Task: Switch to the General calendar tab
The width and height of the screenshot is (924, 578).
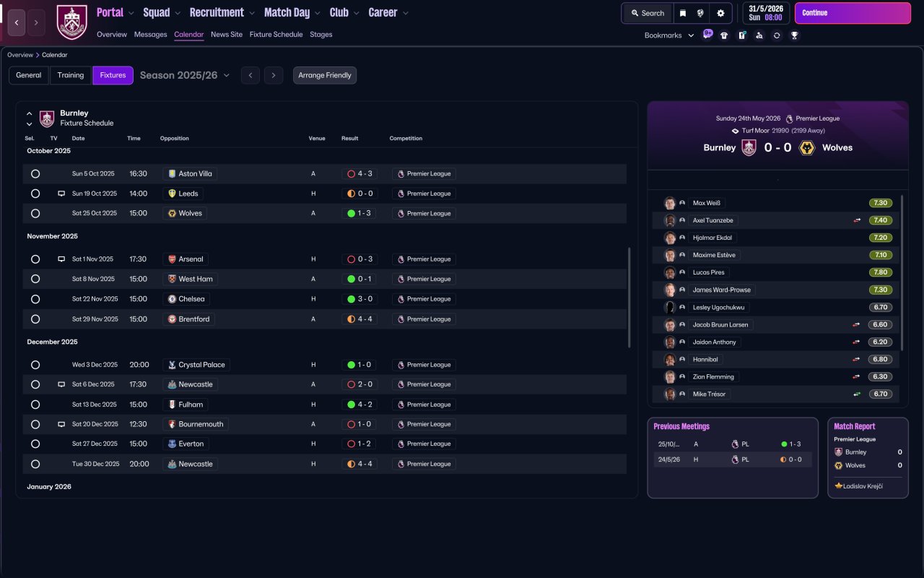Action: tap(29, 75)
